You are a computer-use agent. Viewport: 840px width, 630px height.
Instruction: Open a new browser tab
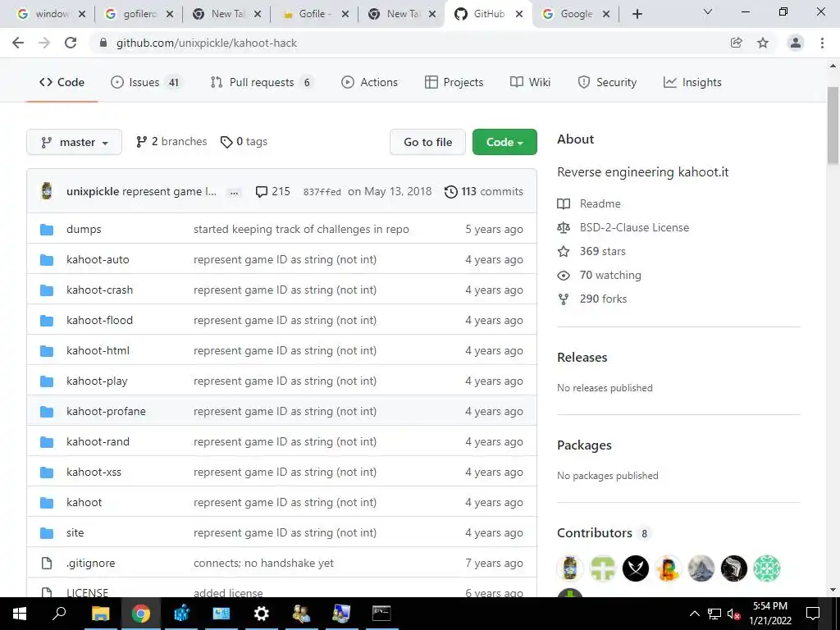[x=637, y=14]
